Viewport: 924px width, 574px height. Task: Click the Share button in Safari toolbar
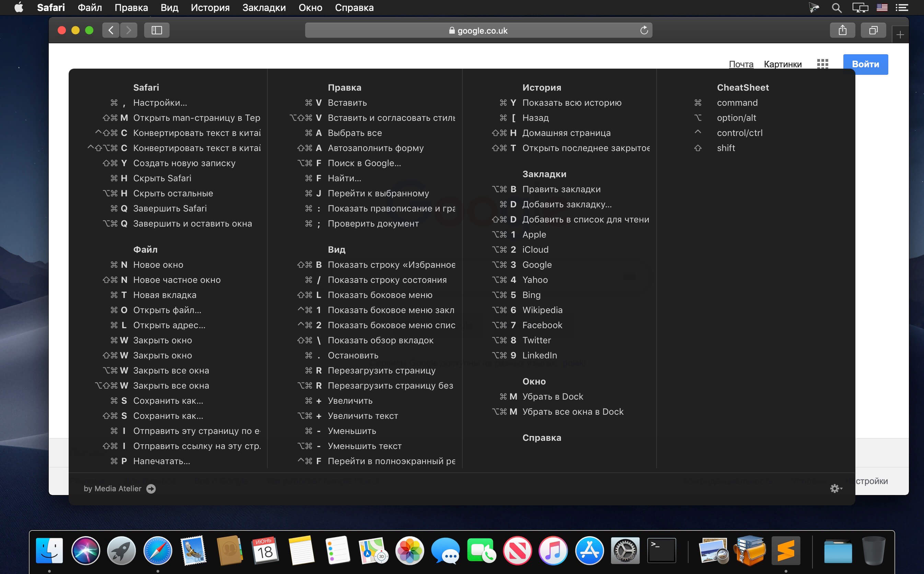842,30
